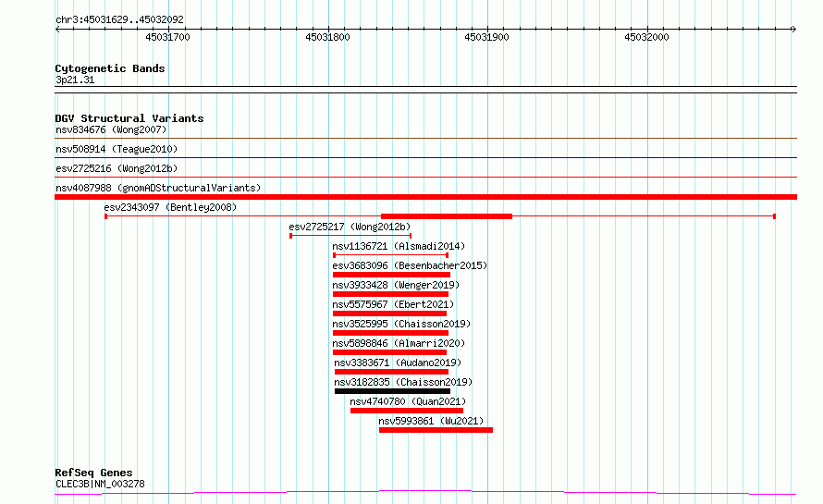823x504 pixels.
Task: Select the RefSeq Genes track title
Action: pos(93,473)
